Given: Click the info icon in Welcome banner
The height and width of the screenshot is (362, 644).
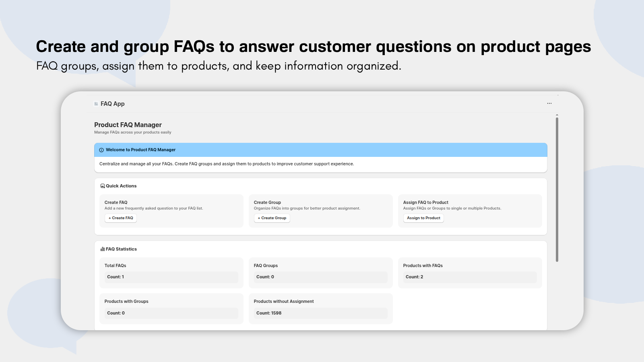Looking at the screenshot, I should (101, 150).
